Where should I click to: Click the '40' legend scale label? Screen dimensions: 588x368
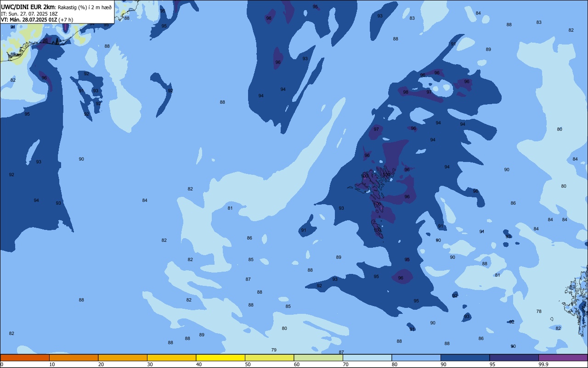click(199, 364)
